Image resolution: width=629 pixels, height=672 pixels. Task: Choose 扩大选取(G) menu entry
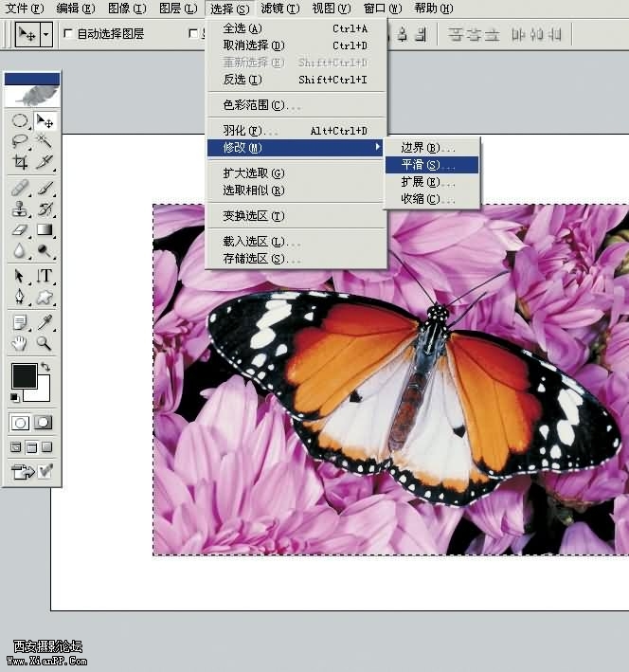point(296,173)
